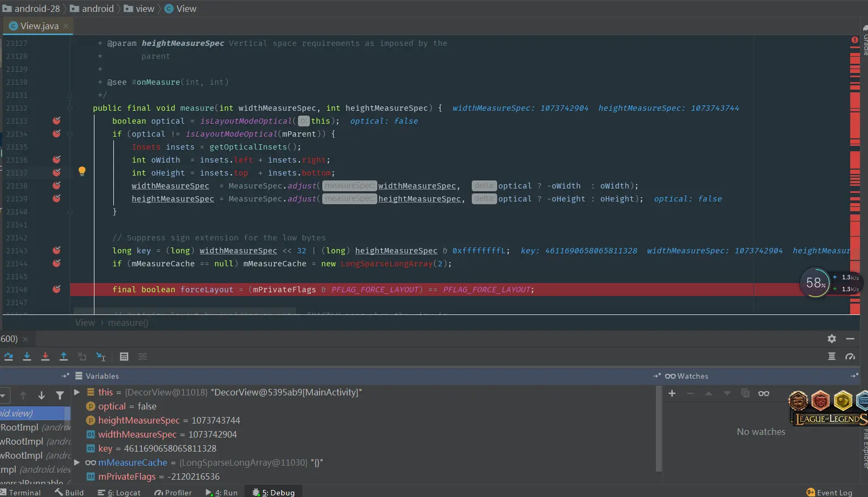868x497 pixels.
Task: Click the pin icon left of the Watches header
Action: click(657, 376)
